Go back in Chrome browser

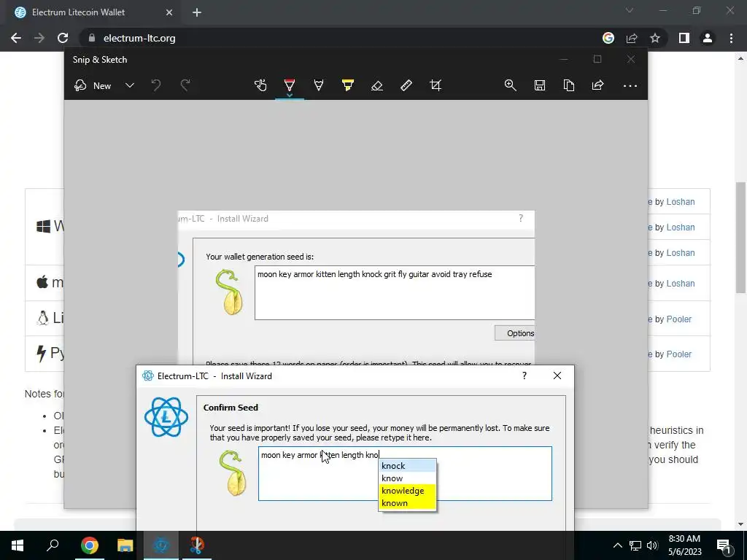click(x=16, y=38)
